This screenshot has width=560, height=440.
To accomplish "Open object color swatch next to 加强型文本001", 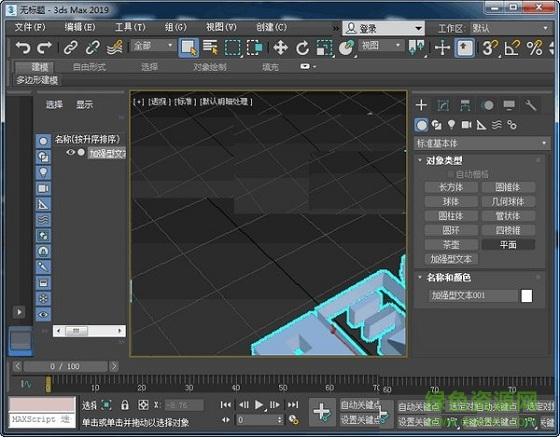I will pos(527,296).
